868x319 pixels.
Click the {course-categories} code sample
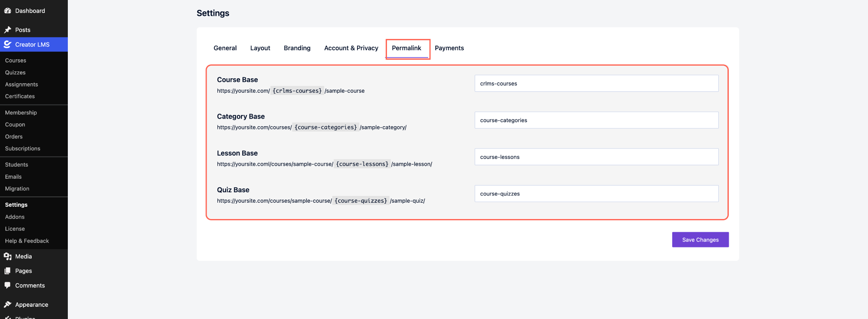coord(325,127)
